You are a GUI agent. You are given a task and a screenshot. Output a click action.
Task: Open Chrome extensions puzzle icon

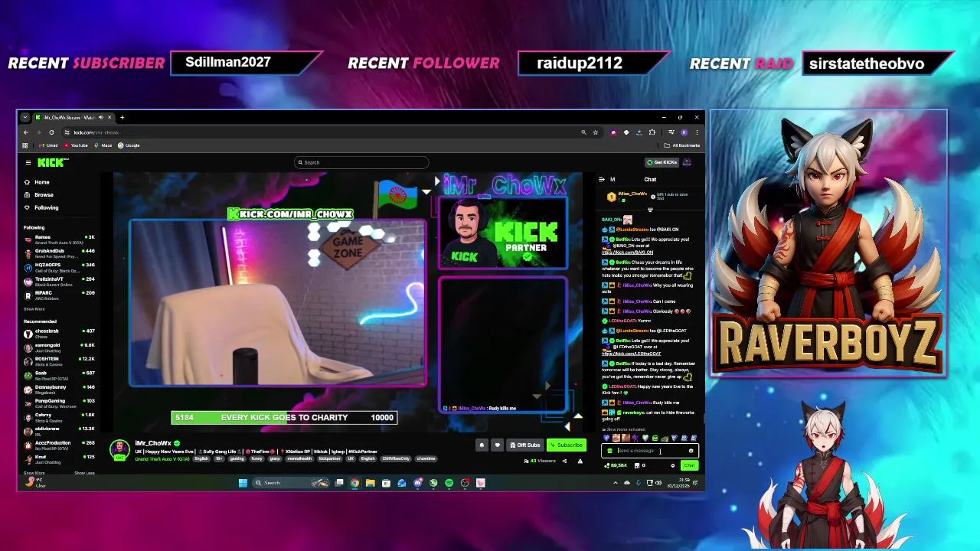tap(652, 132)
